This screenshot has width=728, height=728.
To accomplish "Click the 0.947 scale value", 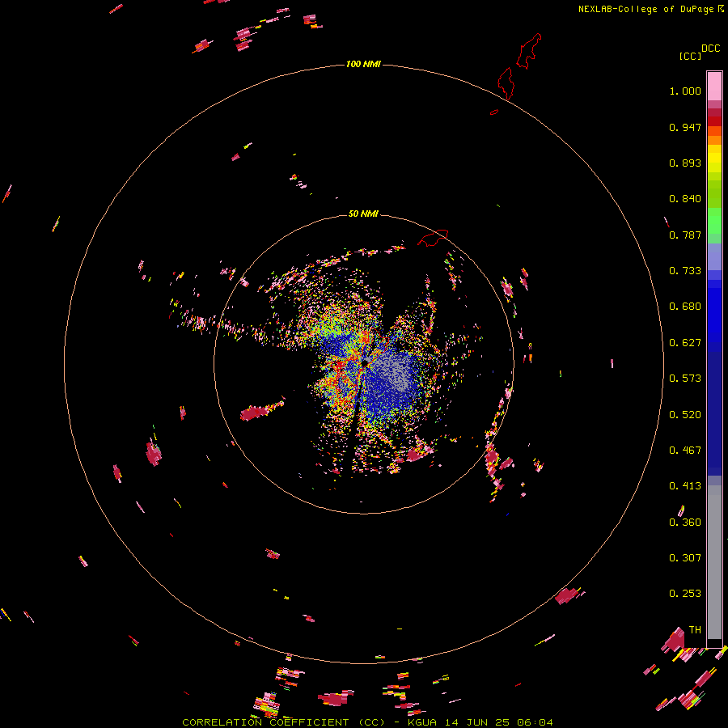I will [685, 127].
